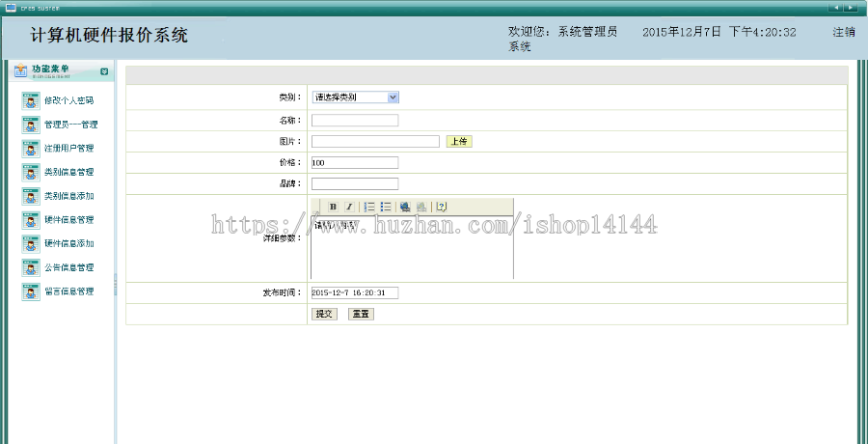Viewport: 868px width, 444px height.
Task: Open 硬件信息管理 menu item
Action: coord(69,220)
